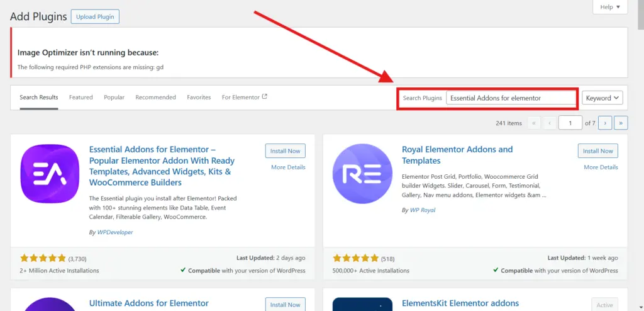Image resolution: width=644 pixels, height=311 pixels.
Task: Open the Keyword search type dropdown
Action: [602, 98]
